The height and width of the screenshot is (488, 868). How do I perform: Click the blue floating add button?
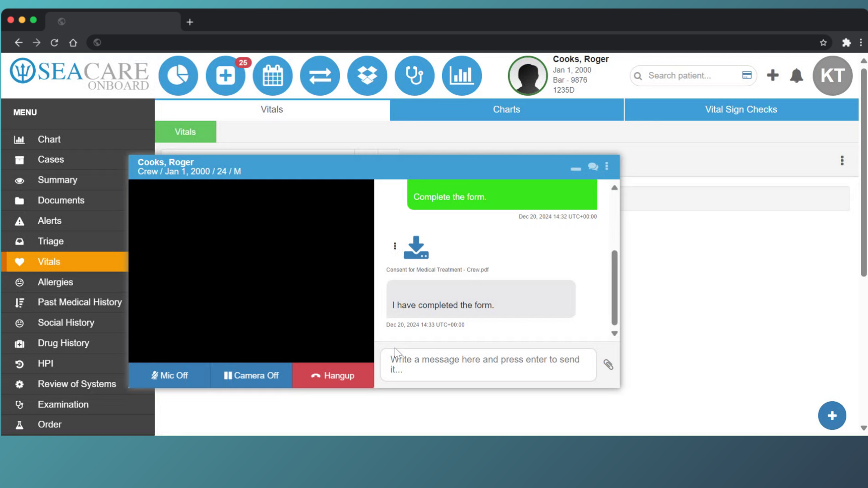click(832, 416)
